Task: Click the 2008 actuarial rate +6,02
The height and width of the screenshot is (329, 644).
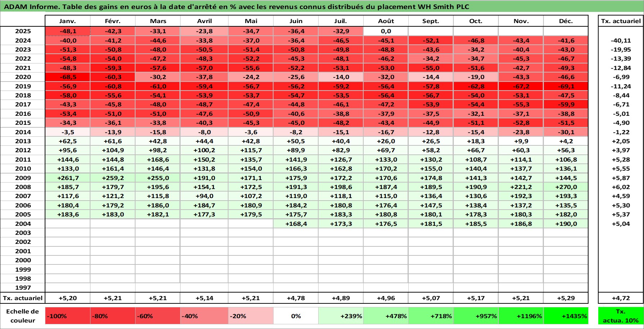Action: (x=621, y=187)
